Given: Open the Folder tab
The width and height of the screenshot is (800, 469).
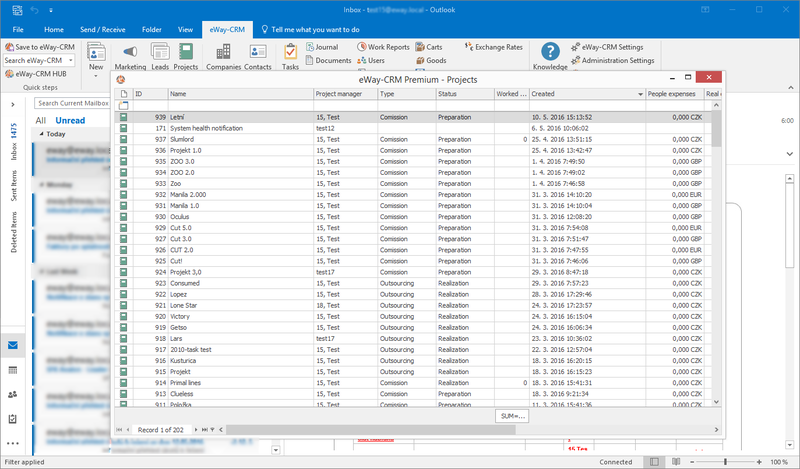Looking at the screenshot, I should 152,30.
